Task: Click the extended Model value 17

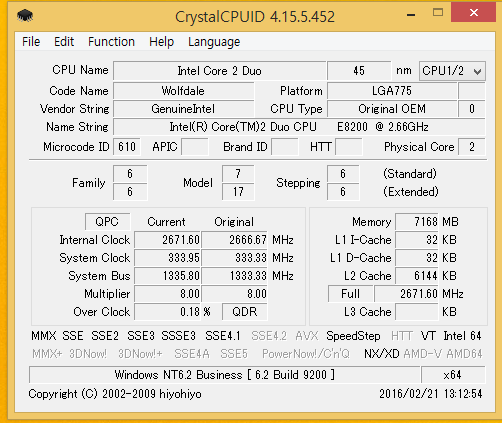Action: pyautogui.click(x=238, y=192)
